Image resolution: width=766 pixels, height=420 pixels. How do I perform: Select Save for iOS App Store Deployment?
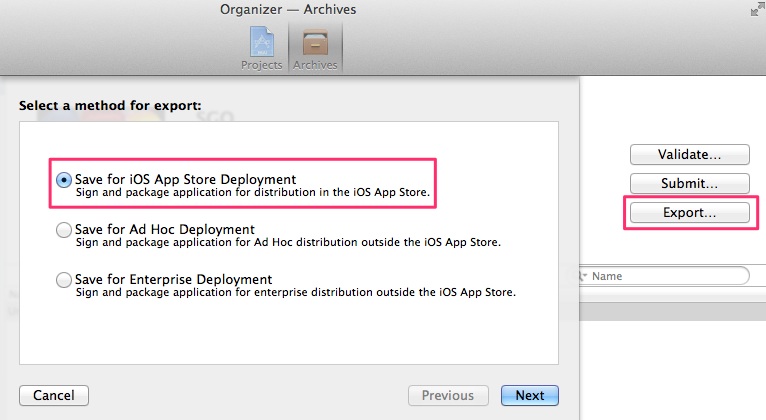coord(64,180)
